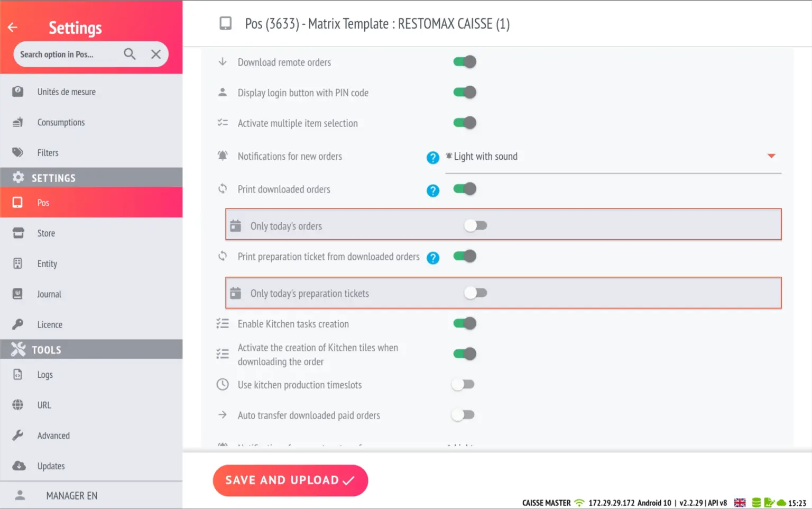
Task: Click the Search option in Pos field
Action: click(x=66, y=54)
